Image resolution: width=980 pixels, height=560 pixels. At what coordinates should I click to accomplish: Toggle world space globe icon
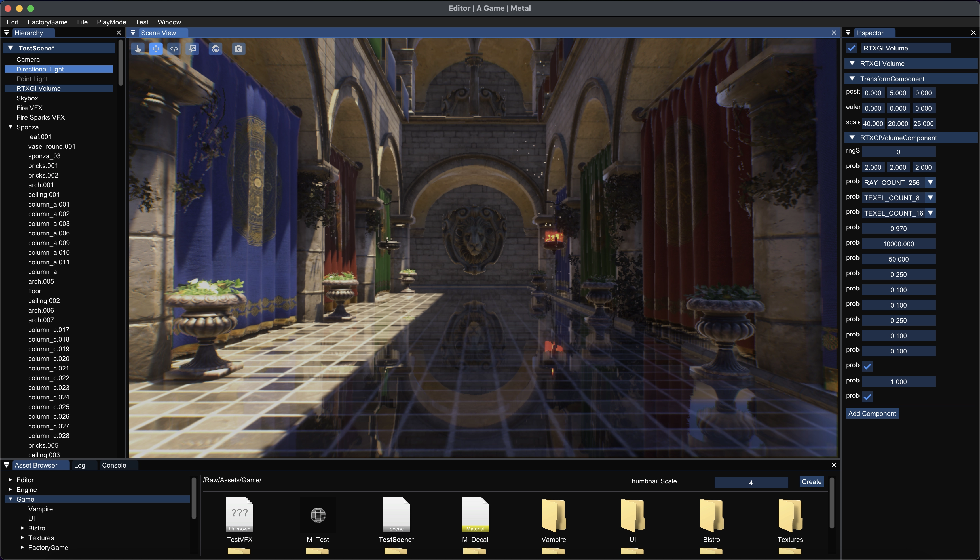(x=216, y=49)
